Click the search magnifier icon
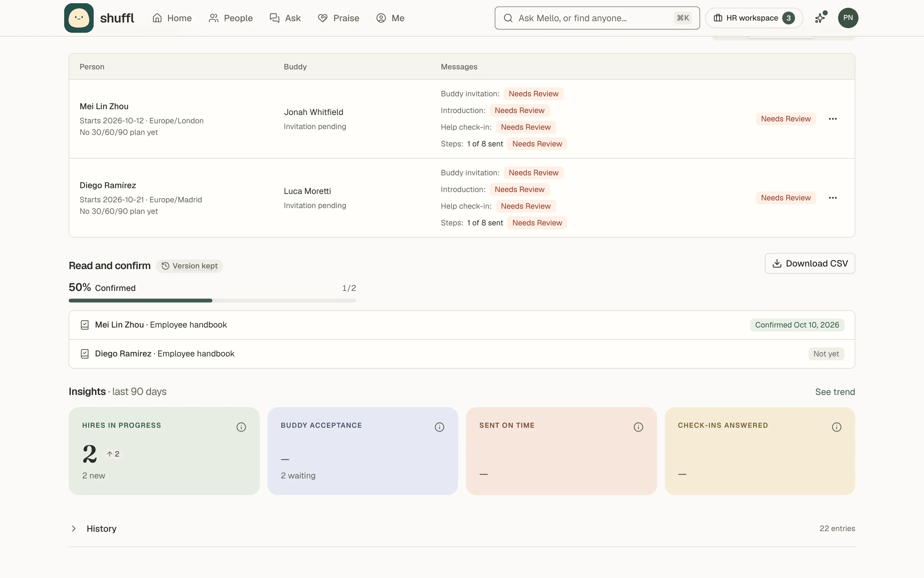This screenshot has height=578, width=924. click(508, 18)
